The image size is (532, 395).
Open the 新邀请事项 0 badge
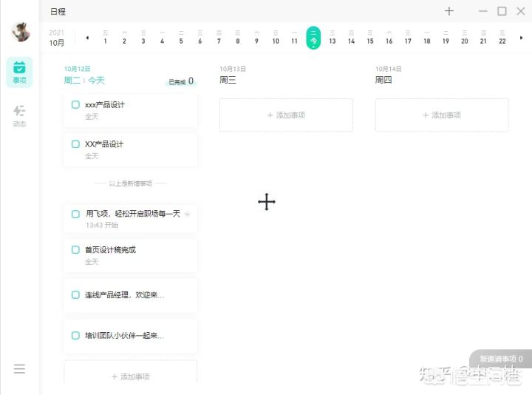[501, 359]
